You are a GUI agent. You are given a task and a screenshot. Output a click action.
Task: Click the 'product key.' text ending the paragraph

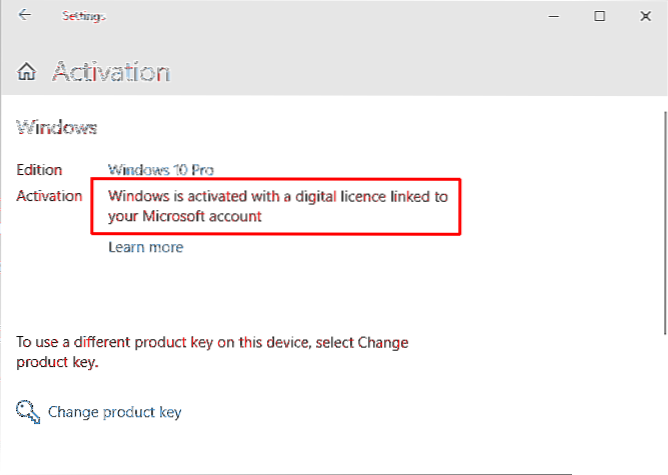tap(57, 363)
